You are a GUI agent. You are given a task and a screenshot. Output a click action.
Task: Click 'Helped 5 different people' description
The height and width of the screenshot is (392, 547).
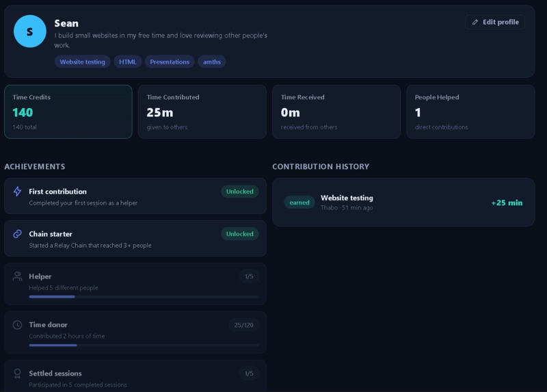coord(64,287)
